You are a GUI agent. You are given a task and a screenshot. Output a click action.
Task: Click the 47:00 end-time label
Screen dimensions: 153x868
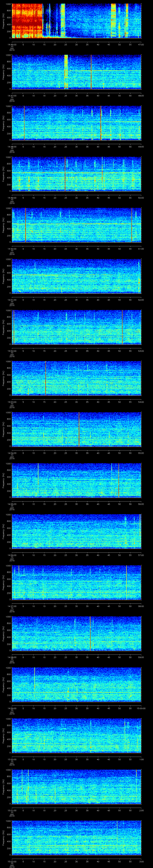[141, 44]
